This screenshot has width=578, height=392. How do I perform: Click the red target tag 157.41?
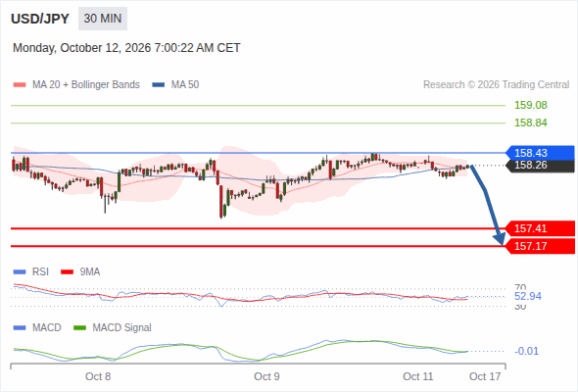(x=540, y=228)
